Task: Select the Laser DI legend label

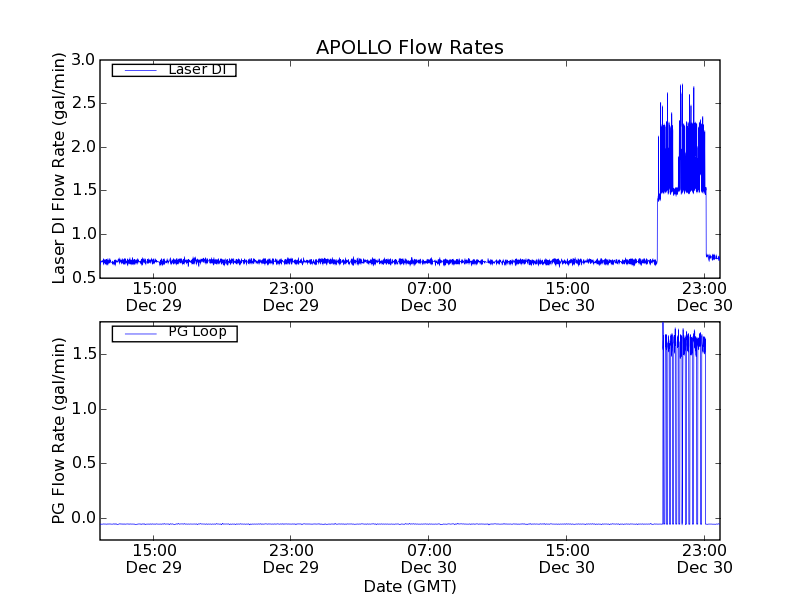Action: point(196,69)
